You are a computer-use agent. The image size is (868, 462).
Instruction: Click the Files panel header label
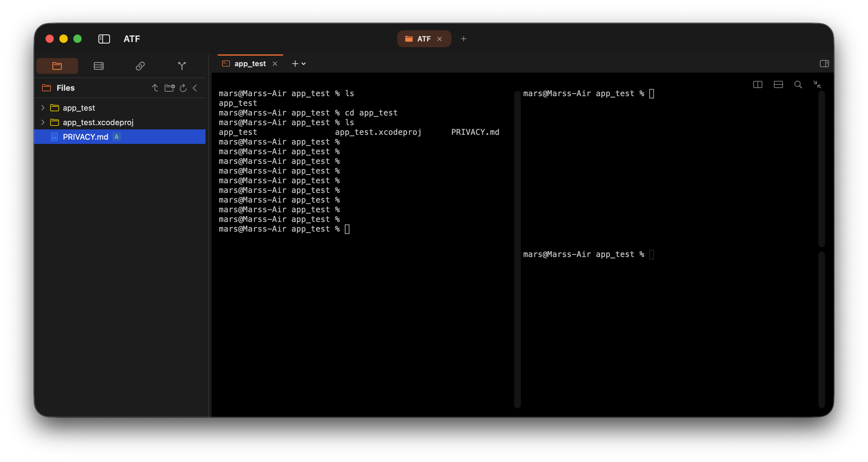[65, 88]
